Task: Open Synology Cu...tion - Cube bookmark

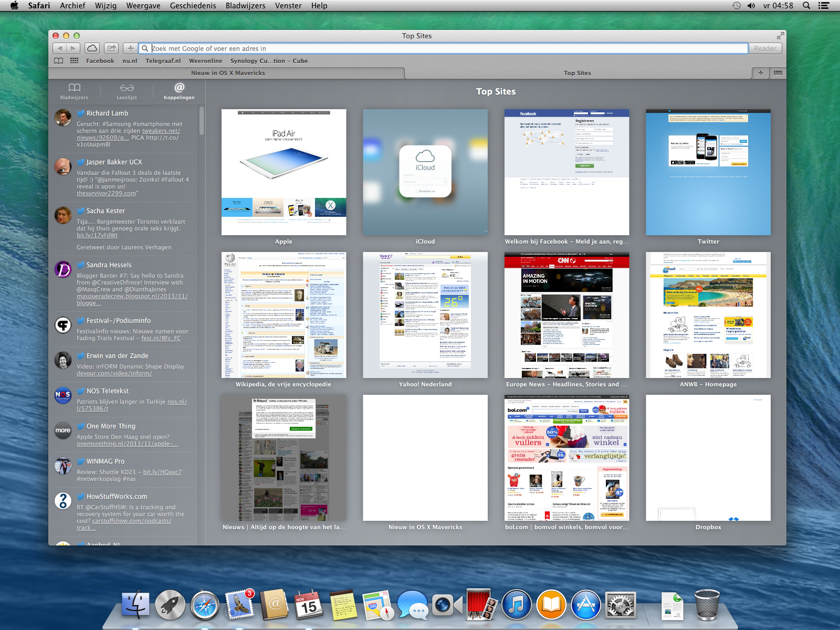Action: coord(269,61)
